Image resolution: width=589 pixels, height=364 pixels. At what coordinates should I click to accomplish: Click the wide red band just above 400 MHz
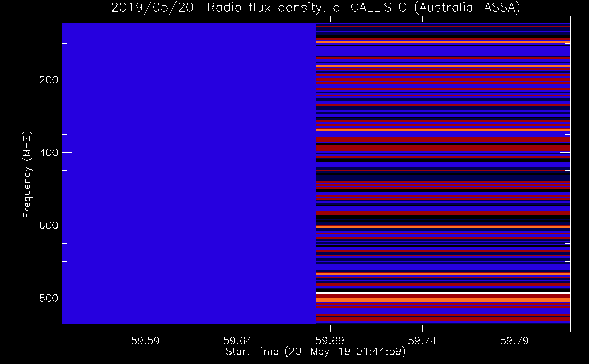[x=443, y=148]
